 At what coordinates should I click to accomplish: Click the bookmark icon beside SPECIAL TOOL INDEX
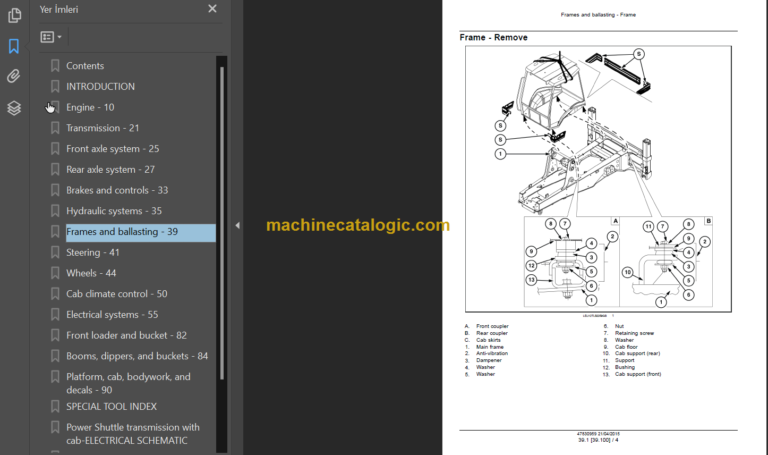[55, 407]
